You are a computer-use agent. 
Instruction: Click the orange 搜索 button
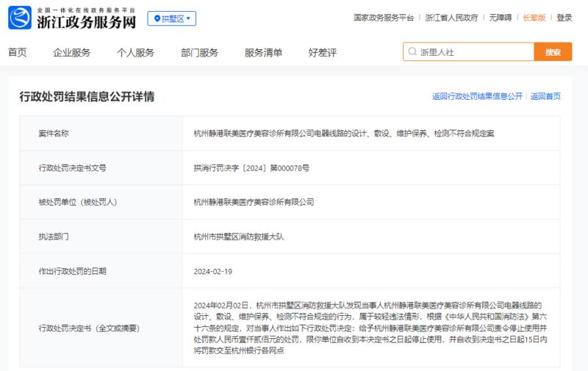coord(553,51)
